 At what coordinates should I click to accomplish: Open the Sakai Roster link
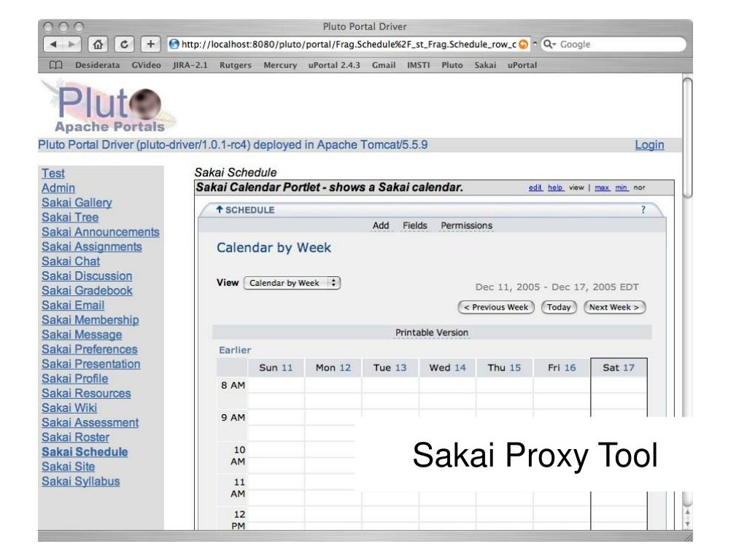75,437
